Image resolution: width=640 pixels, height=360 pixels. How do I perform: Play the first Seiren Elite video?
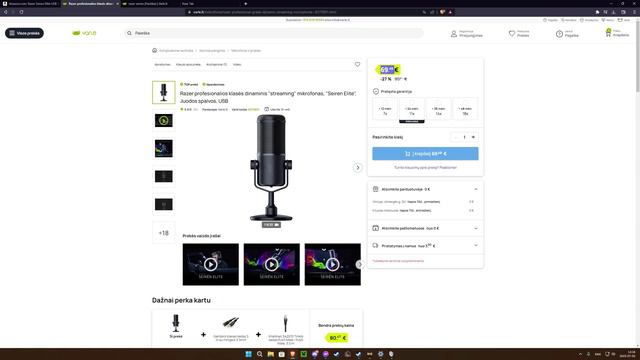point(211,264)
